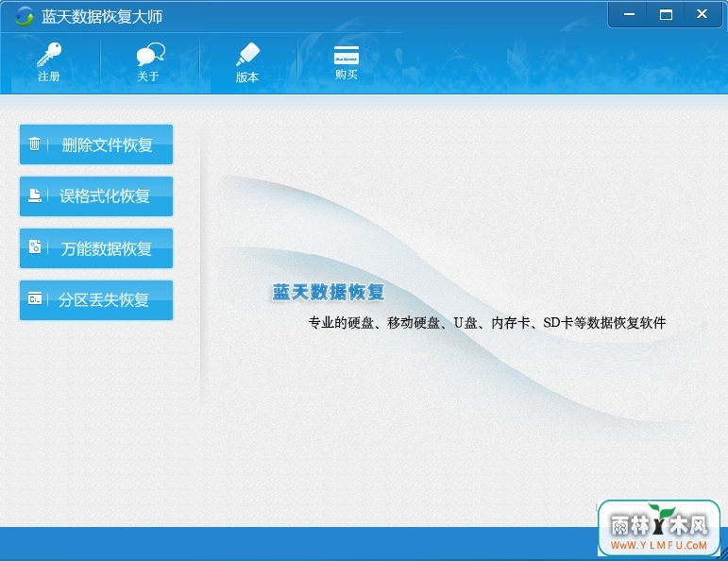Close the application window

pyautogui.click(x=702, y=14)
